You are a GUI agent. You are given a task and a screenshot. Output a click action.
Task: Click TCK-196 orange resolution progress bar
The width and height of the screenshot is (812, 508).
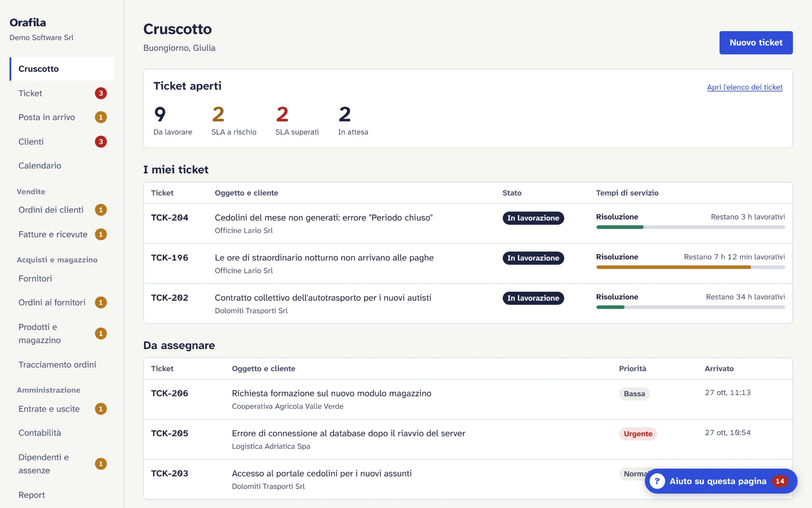pos(690,267)
